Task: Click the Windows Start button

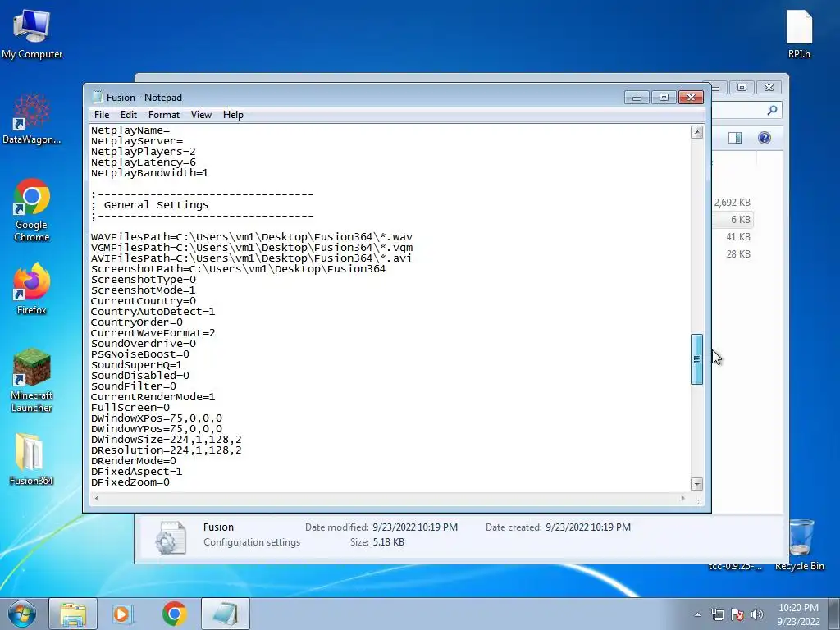Action: click(x=22, y=614)
